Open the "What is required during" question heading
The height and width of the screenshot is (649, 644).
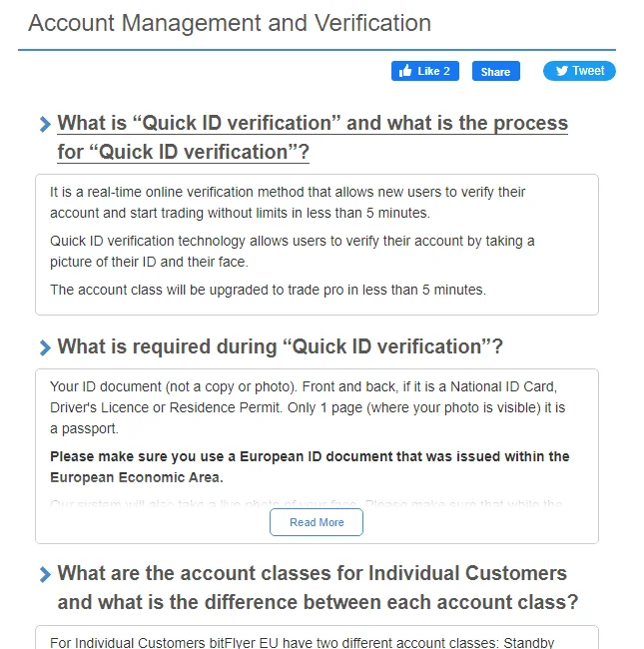coord(281,347)
